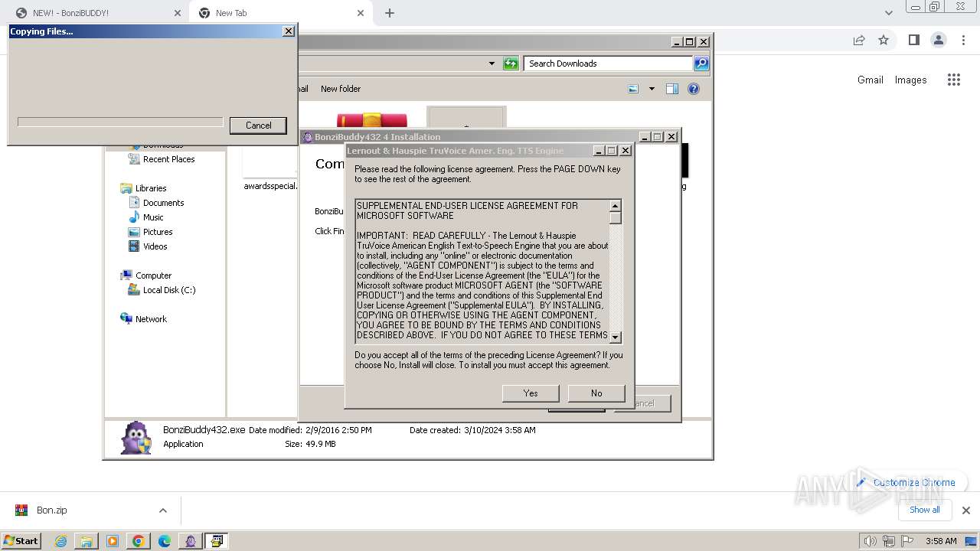Image resolution: width=980 pixels, height=551 pixels.
Task: Cancel the Copying Files dialog
Action: (258, 126)
